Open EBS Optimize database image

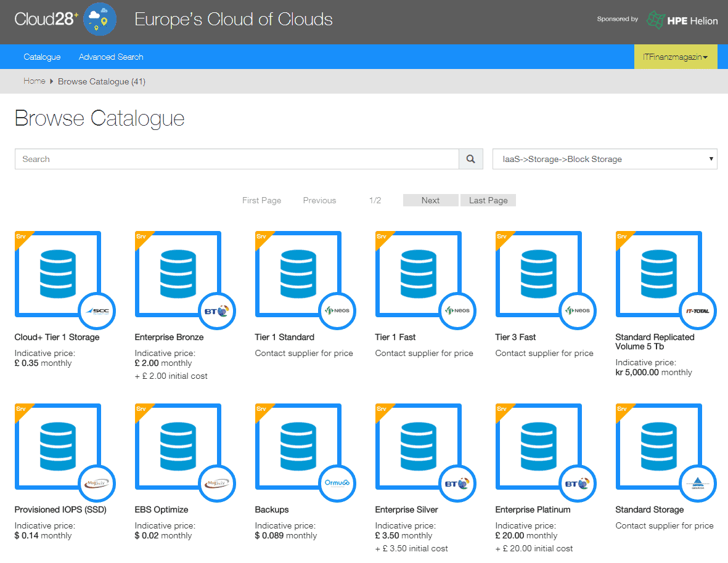[x=178, y=447]
